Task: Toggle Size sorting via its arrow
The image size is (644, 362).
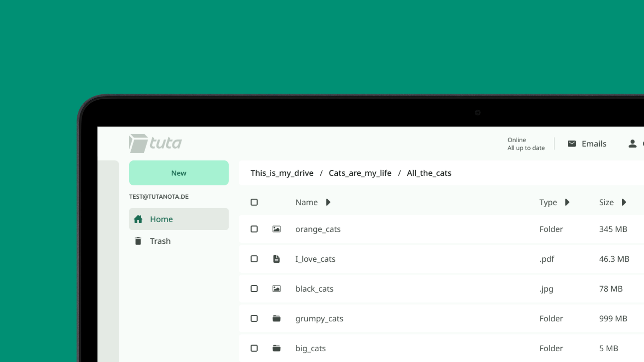Action: (624, 202)
